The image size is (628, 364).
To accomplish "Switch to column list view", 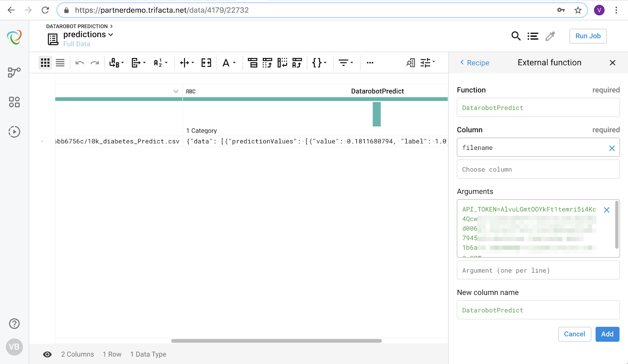I will pos(60,63).
